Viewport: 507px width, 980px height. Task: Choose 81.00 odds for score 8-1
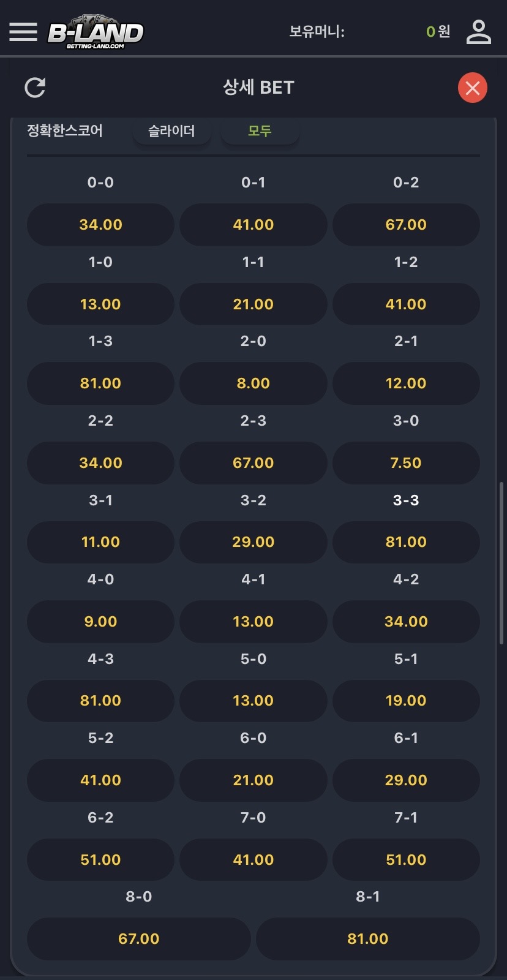click(367, 939)
